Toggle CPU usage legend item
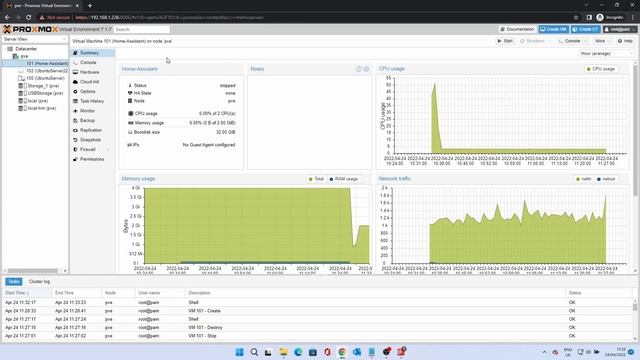This screenshot has height=360, width=640. [x=600, y=69]
